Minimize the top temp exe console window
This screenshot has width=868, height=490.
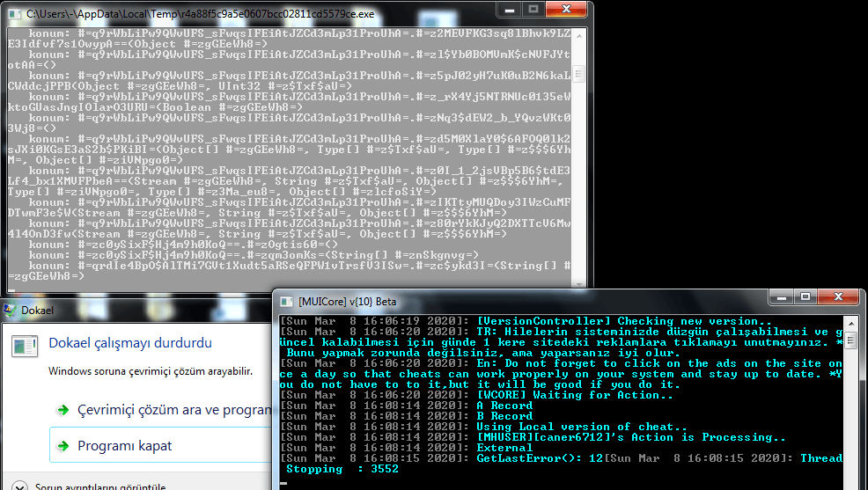[510, 10]
